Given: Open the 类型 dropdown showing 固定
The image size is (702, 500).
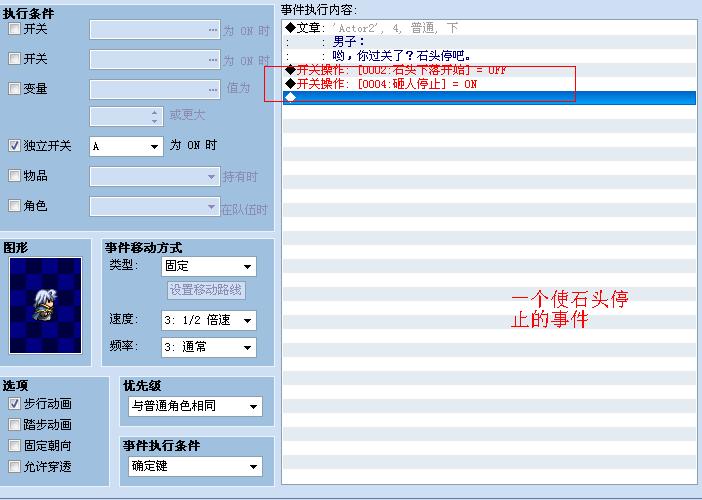Looking at the screenshot, I should click(x=209, y=266).
